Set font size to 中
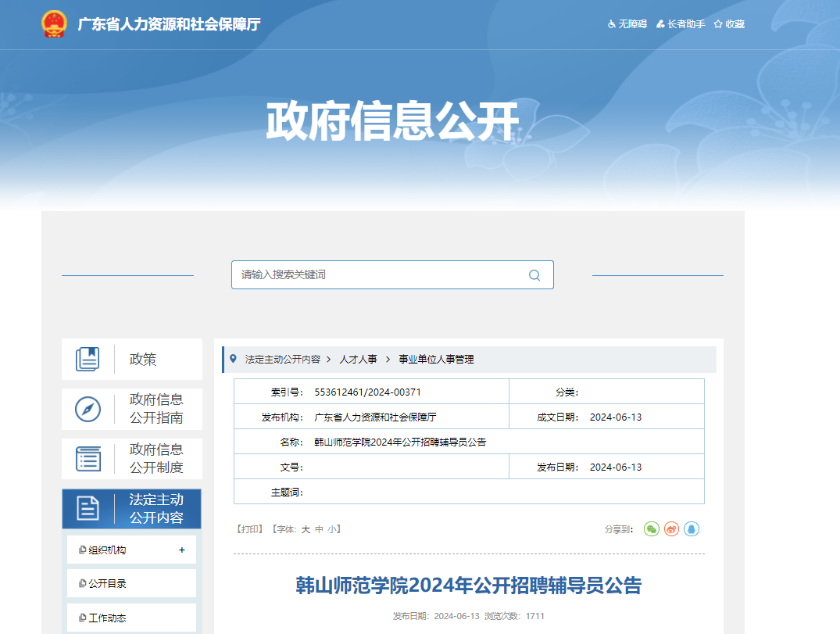840x634 pixels. coord(320,529)
